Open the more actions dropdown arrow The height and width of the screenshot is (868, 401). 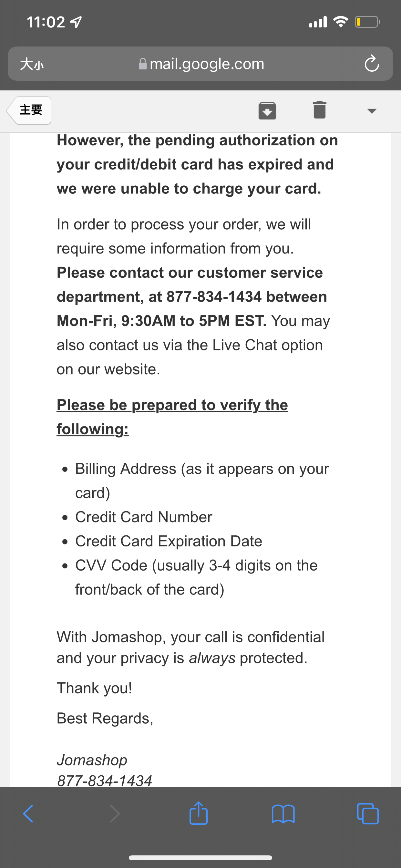(372, 111)
